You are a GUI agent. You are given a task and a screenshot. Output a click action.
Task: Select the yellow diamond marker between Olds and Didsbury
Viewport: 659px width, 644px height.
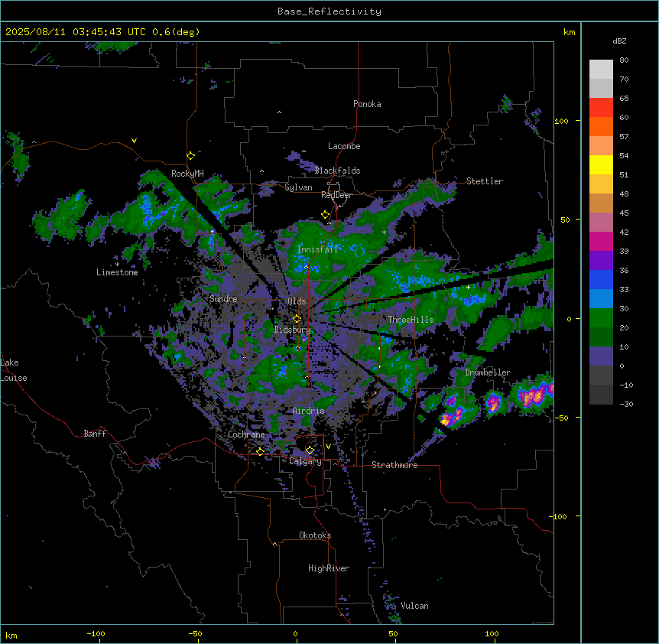(x=297, y=319)
